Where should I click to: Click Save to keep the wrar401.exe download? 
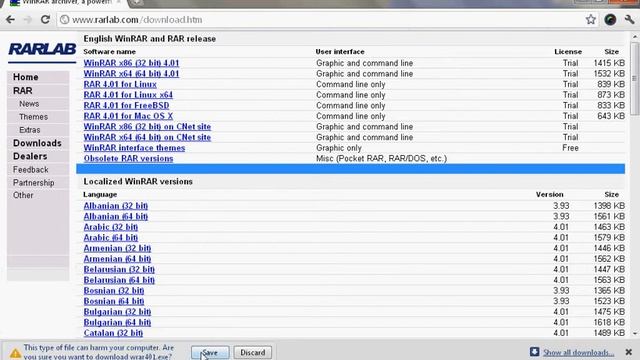(x=210, y=353)
